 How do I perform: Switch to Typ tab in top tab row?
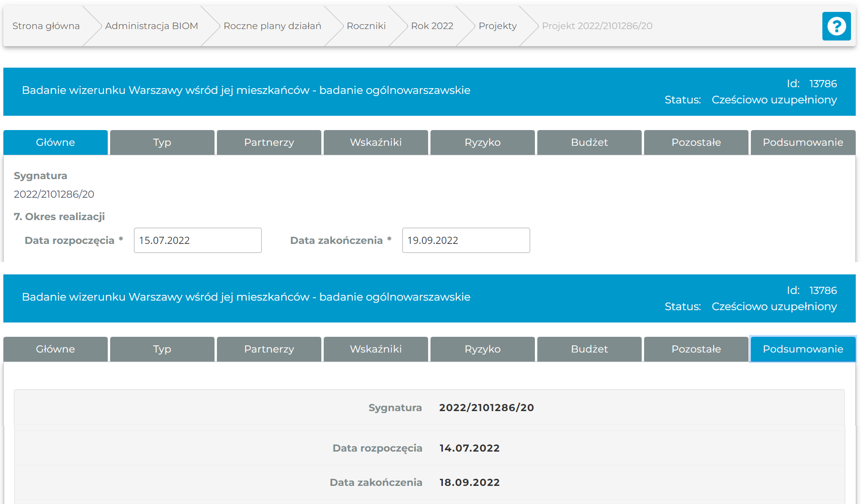click(x=162, y=142)
